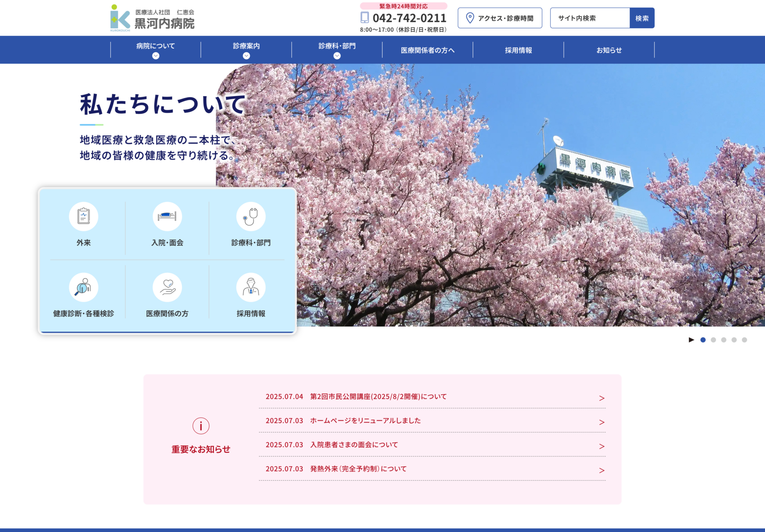Click the 入院・面会 bed icon
This screenshot has height=532, width=765.
[167, 216]
